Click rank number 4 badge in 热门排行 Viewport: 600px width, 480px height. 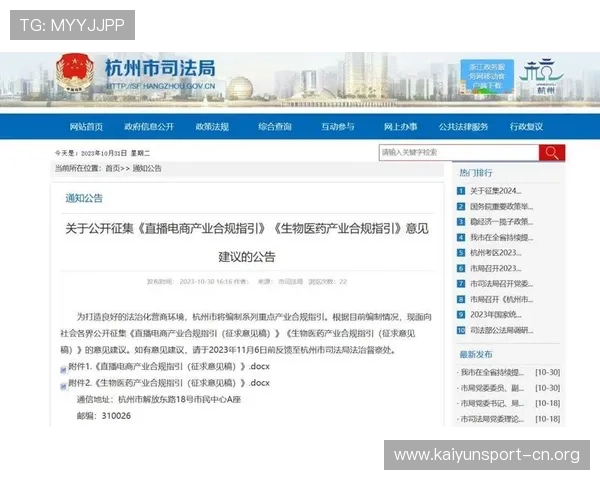point(461,237)
